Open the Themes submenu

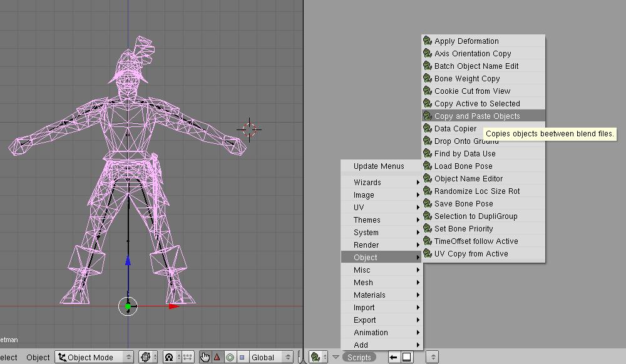coord(381,220)
